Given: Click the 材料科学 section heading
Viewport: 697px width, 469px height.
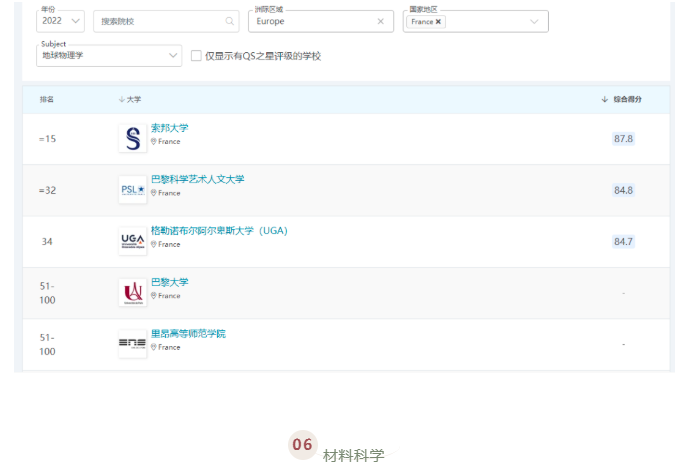Looking at the screenshot, I should 353,456.
